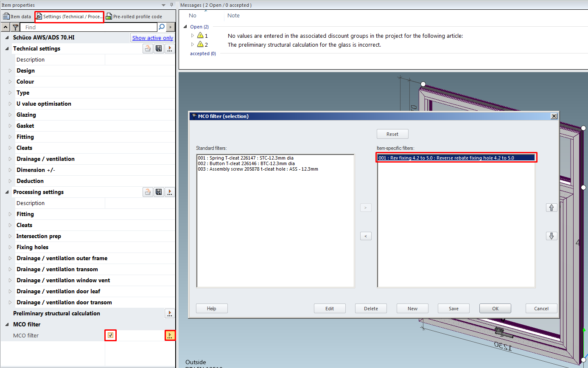The width and height of the screenshot is (588, 368).
Task: Click the load icon next to Processing settings
Action: (x=148, y=192)
